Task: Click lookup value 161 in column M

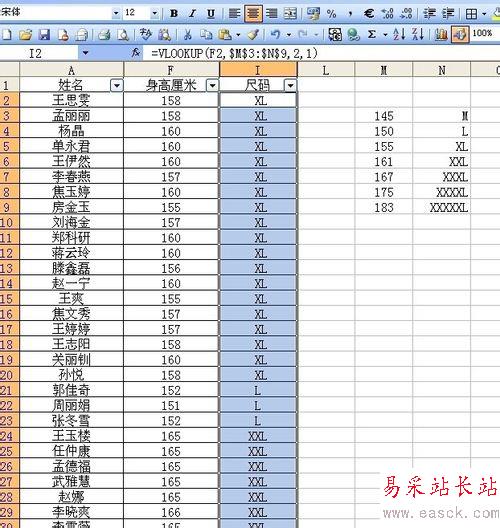Action: point(384,162)
